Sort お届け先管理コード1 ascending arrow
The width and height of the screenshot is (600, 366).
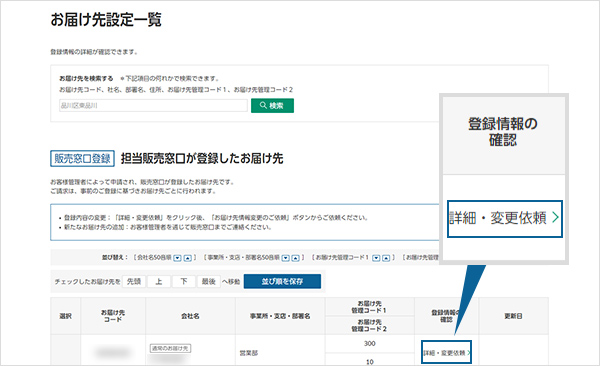tap(386, 258)
